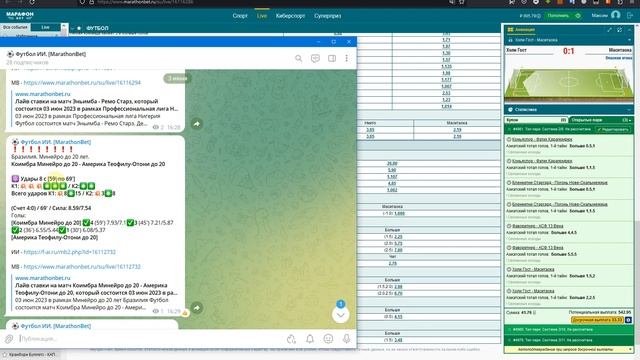This screenshot has height=360, width=640.
Task: Toggle Telegram side panel icon
Action: pyautogui.click(x=332, y=58)
